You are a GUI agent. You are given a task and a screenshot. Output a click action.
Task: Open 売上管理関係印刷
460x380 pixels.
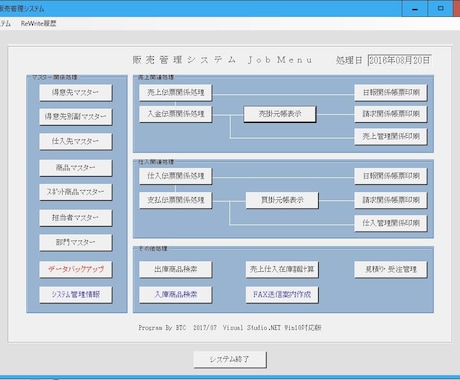coord(391,137)
